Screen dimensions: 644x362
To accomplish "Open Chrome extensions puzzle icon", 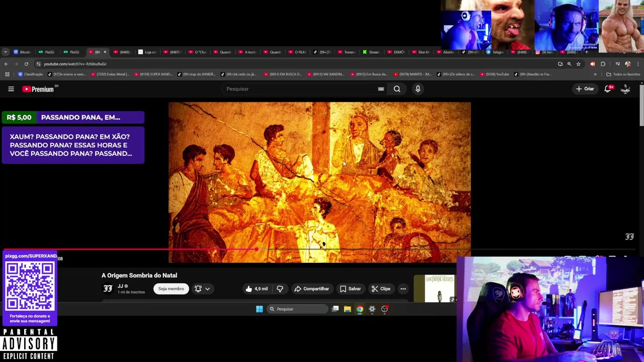I will [603, 64].
